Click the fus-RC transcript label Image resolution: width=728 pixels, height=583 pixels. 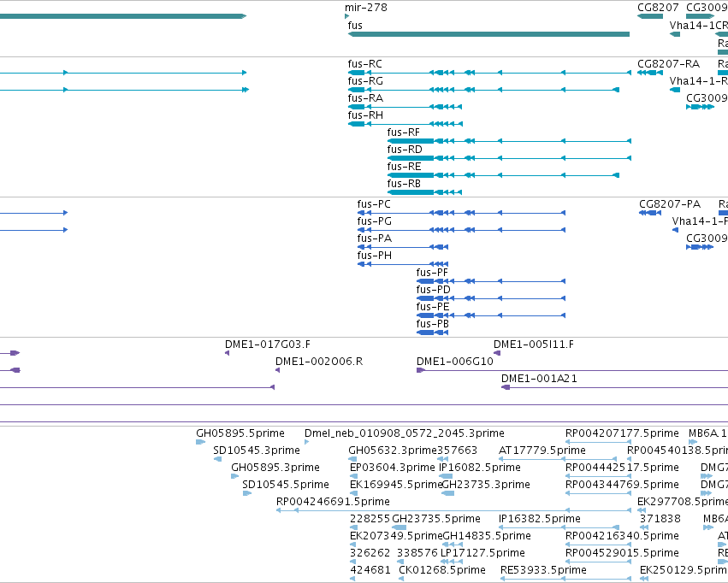point(365,64)
